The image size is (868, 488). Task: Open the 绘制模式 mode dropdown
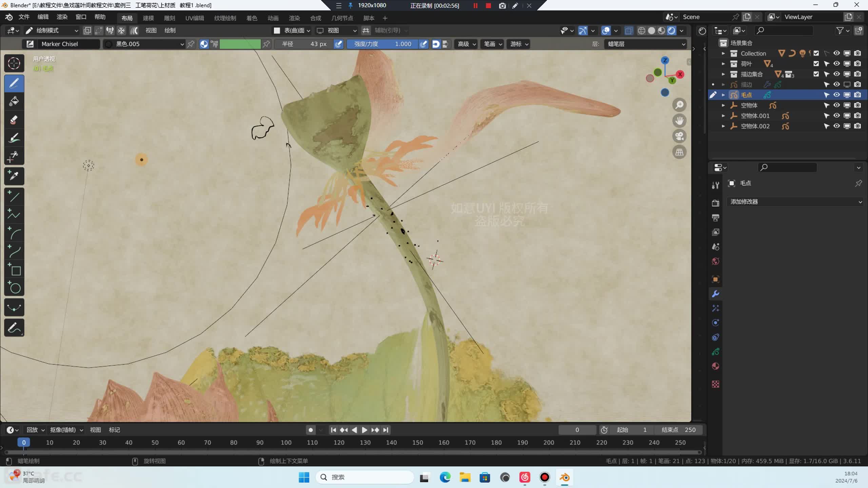pos(52,30)
